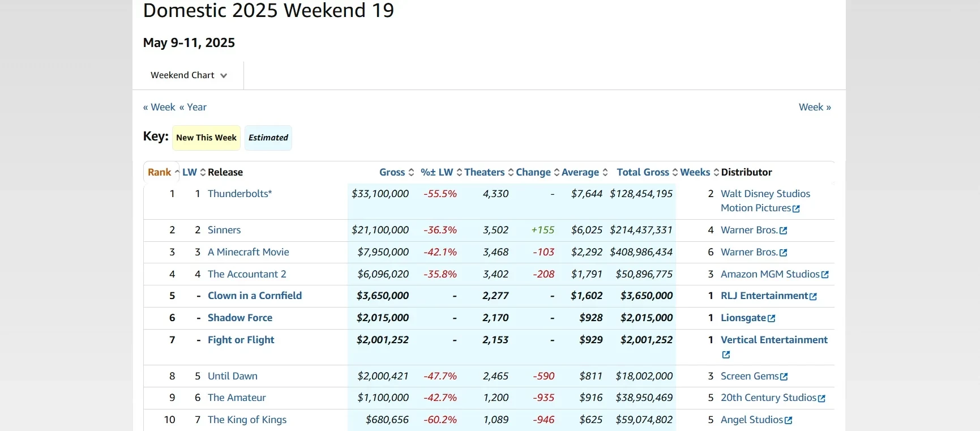Toggle sort on %± LW column
The height and width of the screenshot is (431, 980).
point(441,172)
